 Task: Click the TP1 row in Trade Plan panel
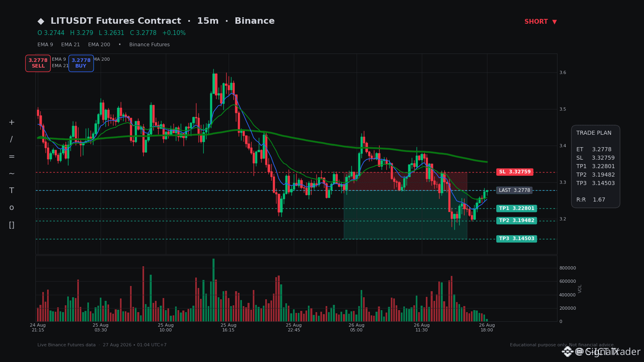point(595,167)
